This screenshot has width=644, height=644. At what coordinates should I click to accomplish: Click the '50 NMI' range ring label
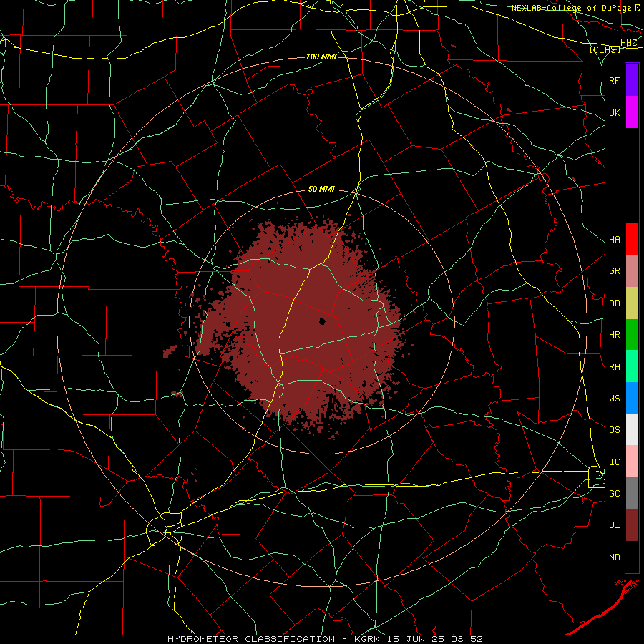[321, 189]
